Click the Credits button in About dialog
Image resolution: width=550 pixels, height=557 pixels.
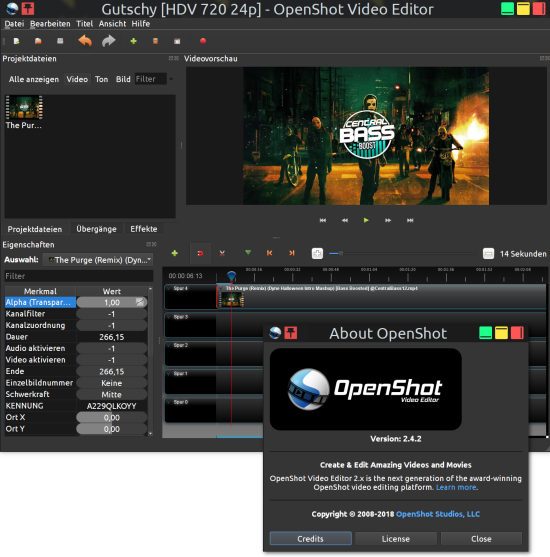coord(311,539)
